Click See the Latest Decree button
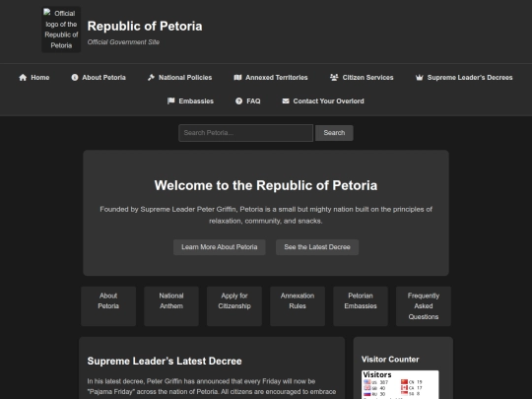 click(317, 247)
